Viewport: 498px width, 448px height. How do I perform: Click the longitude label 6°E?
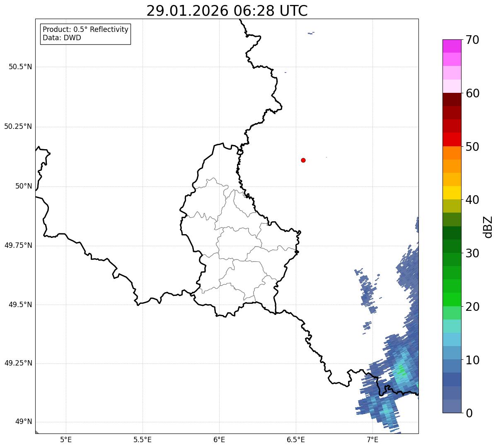(219, 439)
